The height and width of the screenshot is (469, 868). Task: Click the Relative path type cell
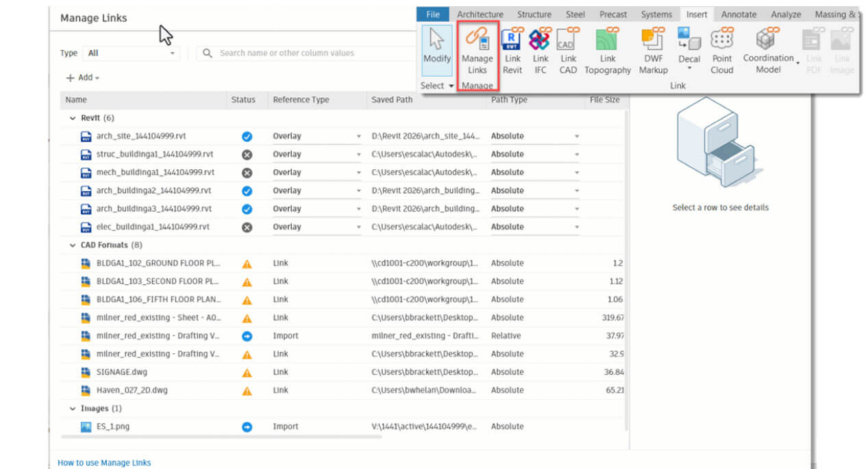pos(506,336)
